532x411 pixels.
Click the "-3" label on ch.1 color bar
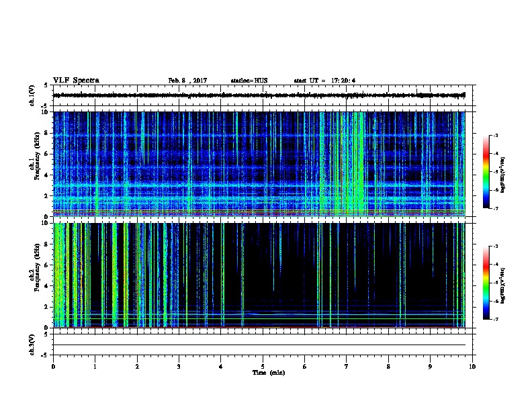pos(495,135)
